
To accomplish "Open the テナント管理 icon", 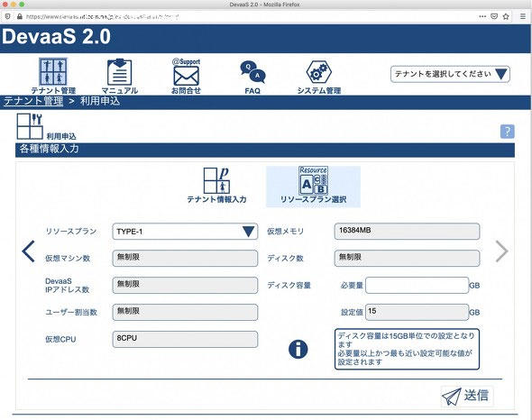I will [53, 76].
